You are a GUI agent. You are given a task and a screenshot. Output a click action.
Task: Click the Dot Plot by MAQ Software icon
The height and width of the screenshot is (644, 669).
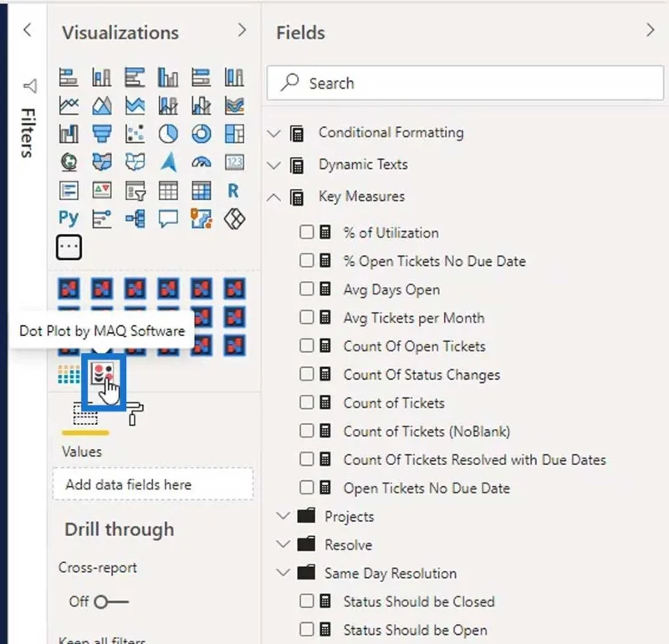click(103, 373)
